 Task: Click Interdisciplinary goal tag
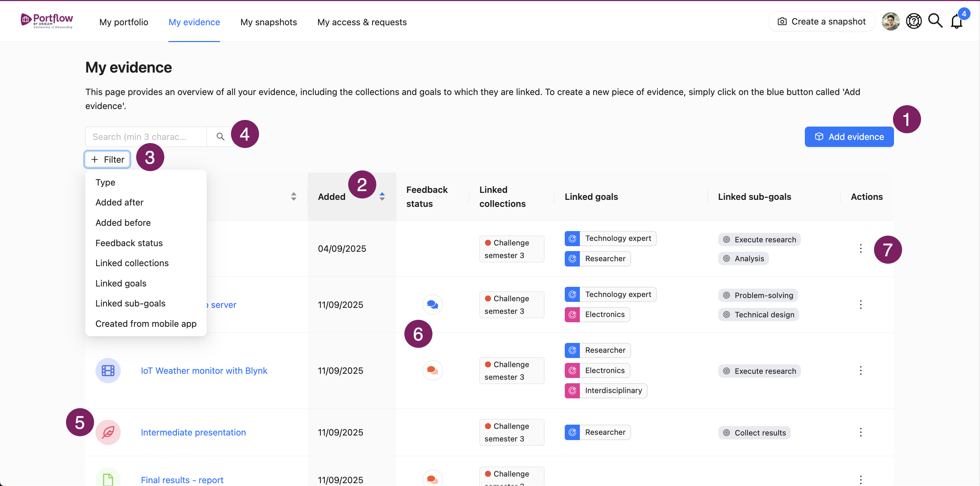pyautogui.click(x=605, y=390)
